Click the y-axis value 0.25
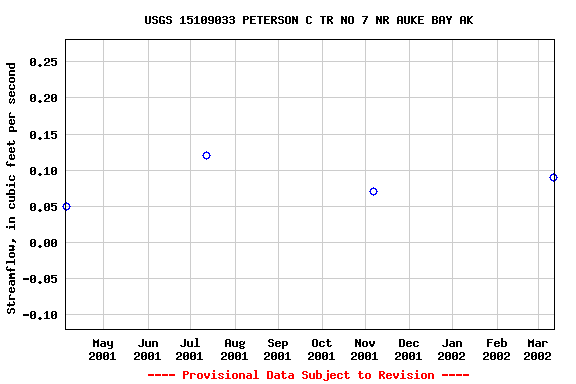The image size is (576, 384). pyautogui.click(x=43, y=62)
